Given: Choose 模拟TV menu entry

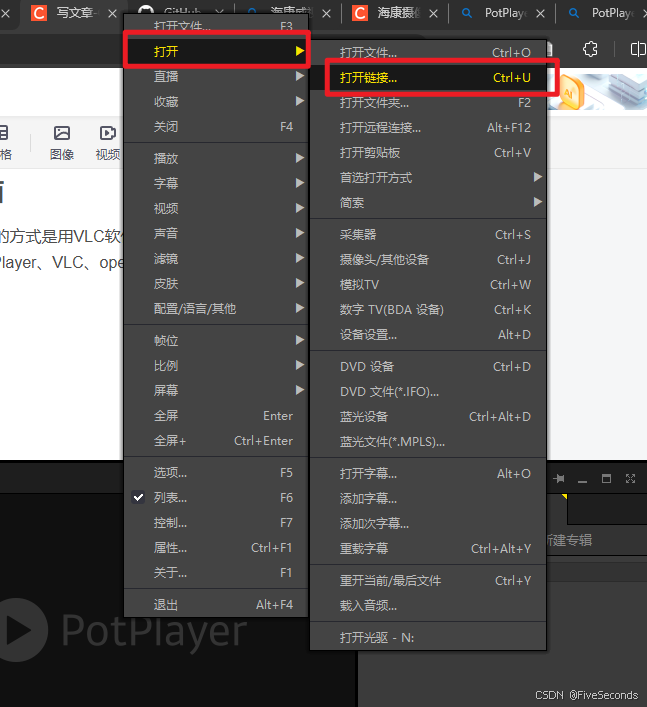Looking at the screenshot, I should coord(428,285).
